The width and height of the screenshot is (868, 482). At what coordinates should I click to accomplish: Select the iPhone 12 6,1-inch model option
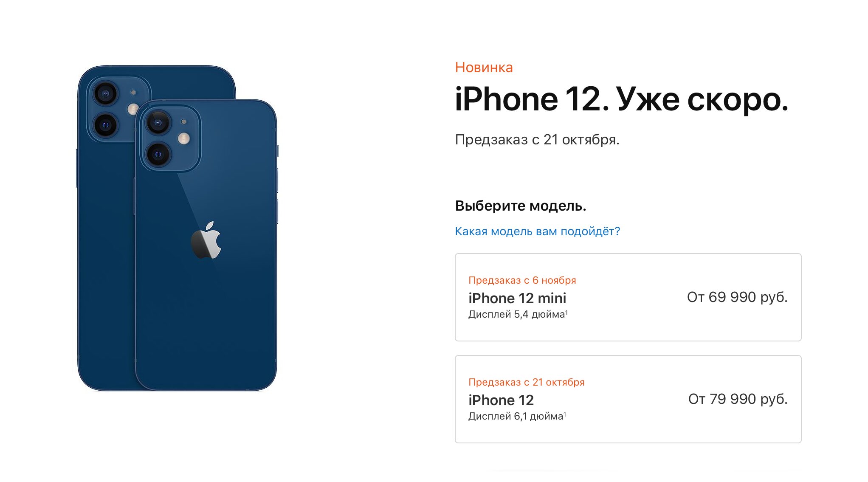628,399
